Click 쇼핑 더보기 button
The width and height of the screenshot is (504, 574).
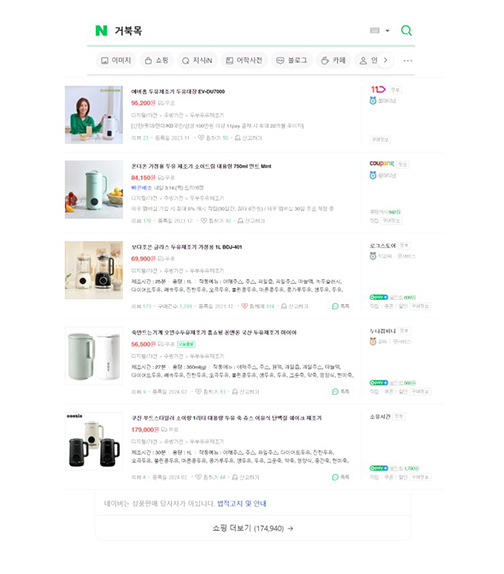click(253, 528)
